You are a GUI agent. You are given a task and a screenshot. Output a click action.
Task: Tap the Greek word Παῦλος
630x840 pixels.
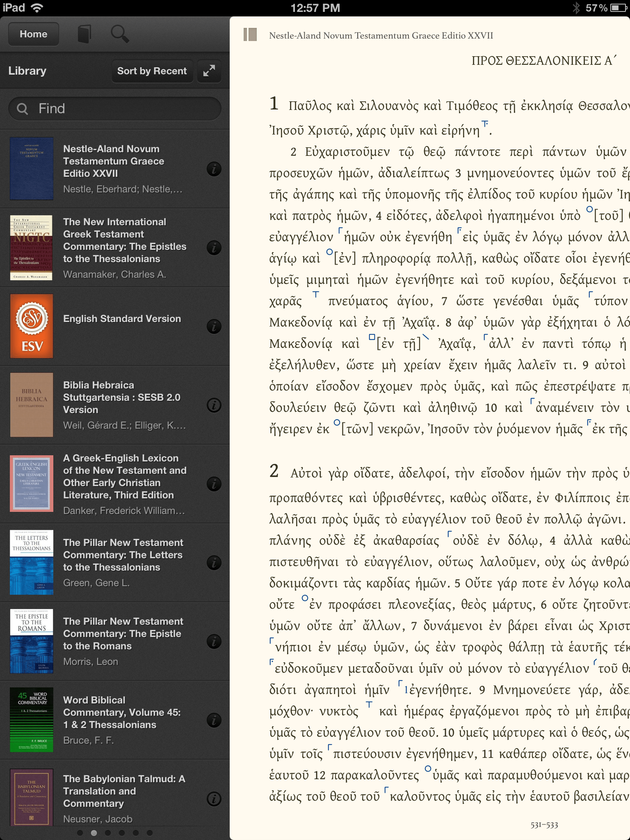[x=310, y=106]
